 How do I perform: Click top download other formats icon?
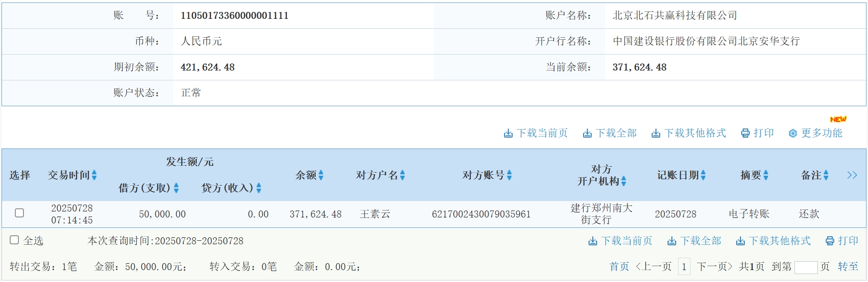tap(656, 134)
